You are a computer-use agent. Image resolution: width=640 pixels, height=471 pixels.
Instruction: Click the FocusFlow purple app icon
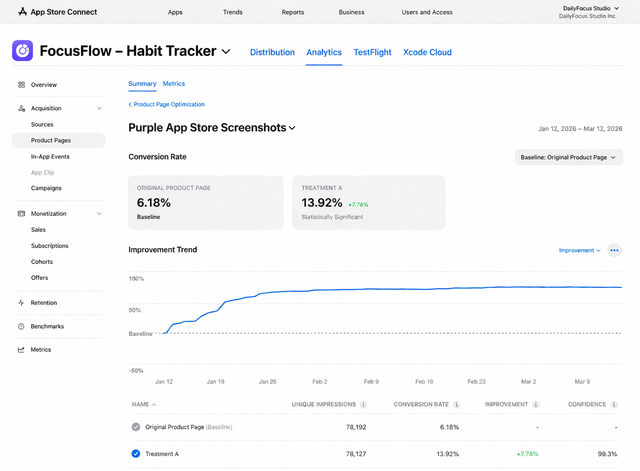pyautogui.click(x=22, y=51)
